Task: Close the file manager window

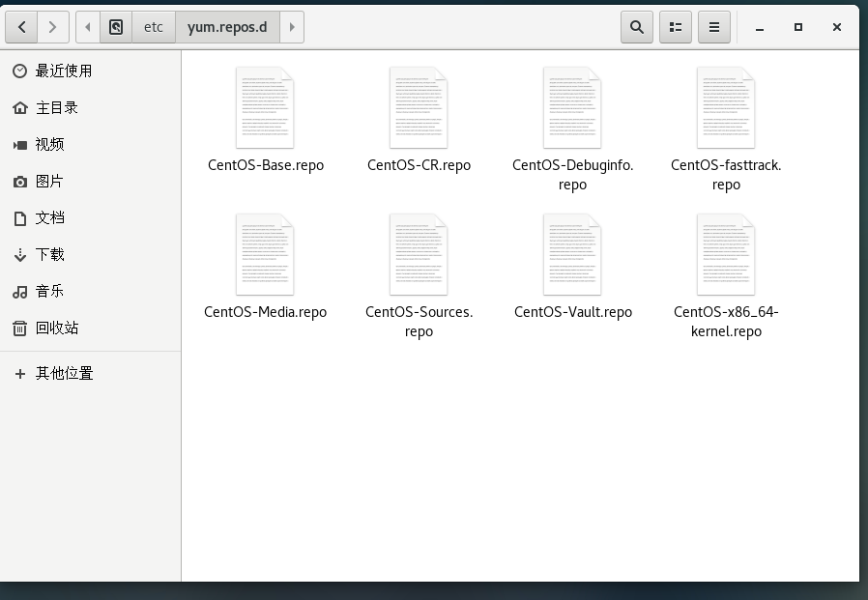Action: pos(837,26)
